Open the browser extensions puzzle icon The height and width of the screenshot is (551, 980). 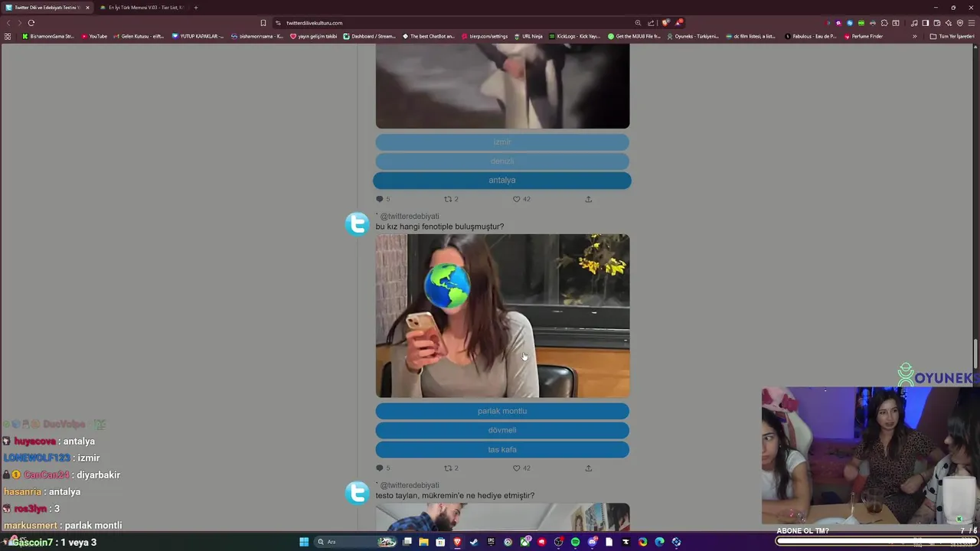point(884,23)
